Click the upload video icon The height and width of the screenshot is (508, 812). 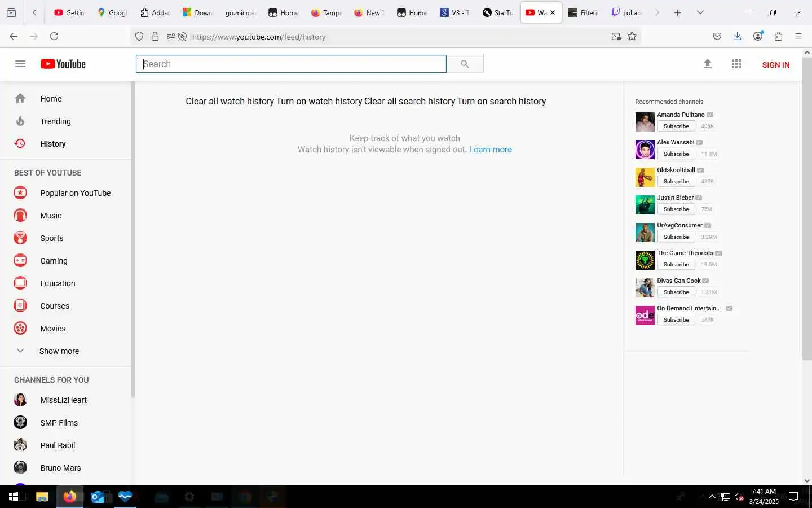point(708,64)
